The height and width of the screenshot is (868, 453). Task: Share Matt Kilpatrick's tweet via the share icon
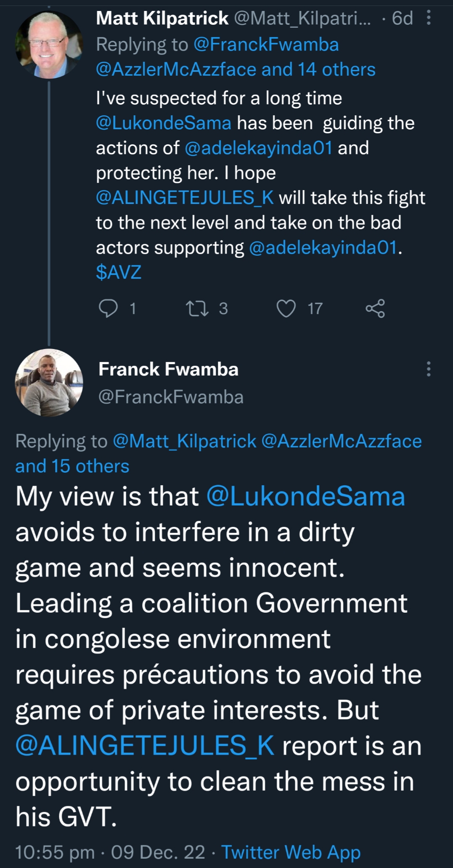[x=375, y=308]
